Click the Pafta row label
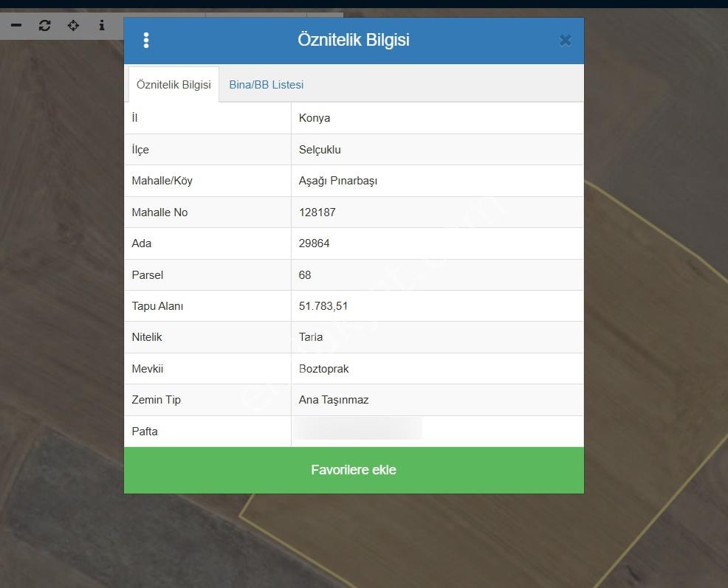The width and height of the screenshot is (728, 588). coord(145,431)
